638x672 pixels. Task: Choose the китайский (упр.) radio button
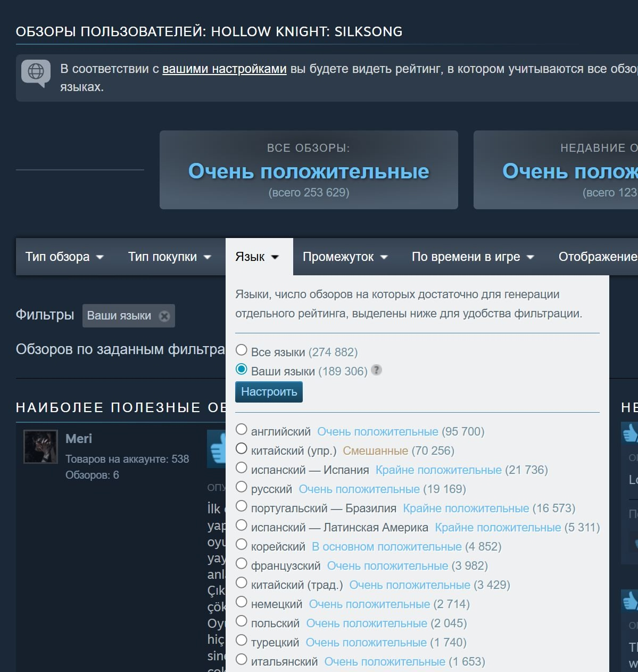242,448
